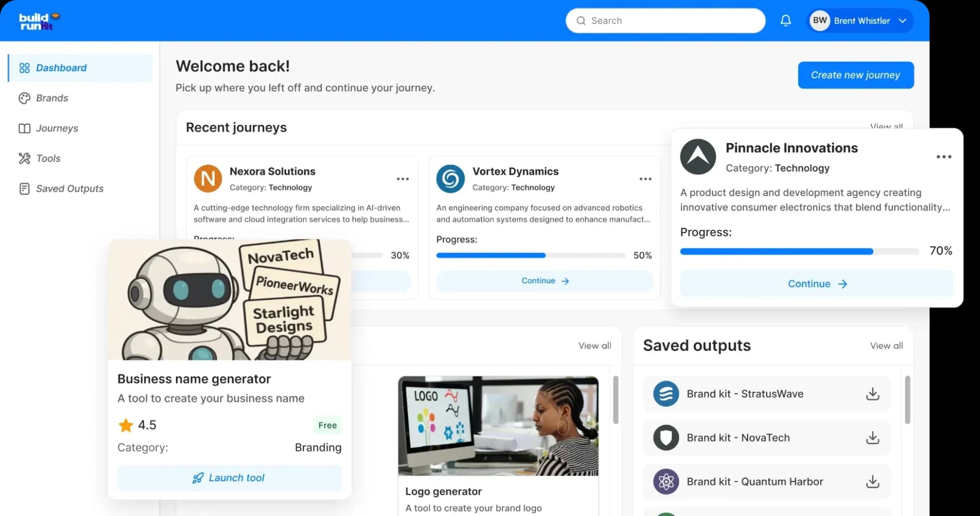Open Nexora Solutions more options menu
The width and height of the screenshot is (980, 516).
[x=403, y=179]
